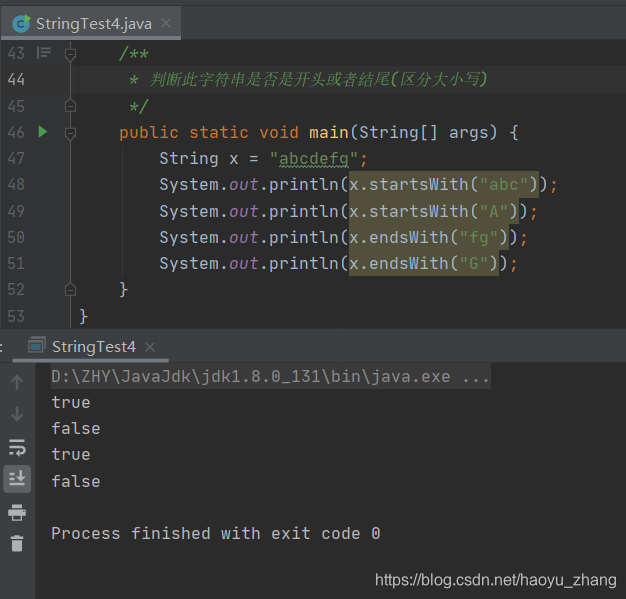Click the "void" keyword on line 46
Screen dimensions: 626x599
click(279, 133)
